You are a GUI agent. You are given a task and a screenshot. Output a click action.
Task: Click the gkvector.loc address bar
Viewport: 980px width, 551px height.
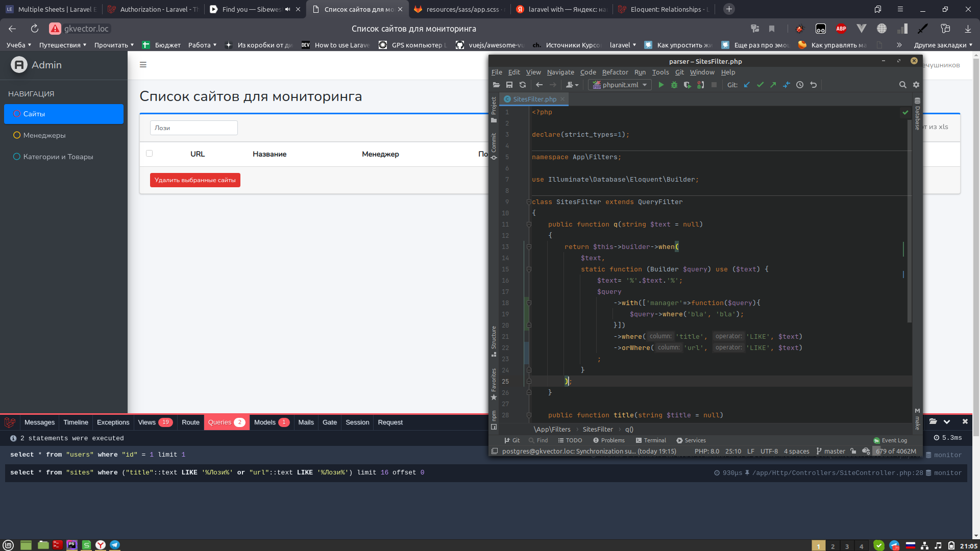point(86,29)
